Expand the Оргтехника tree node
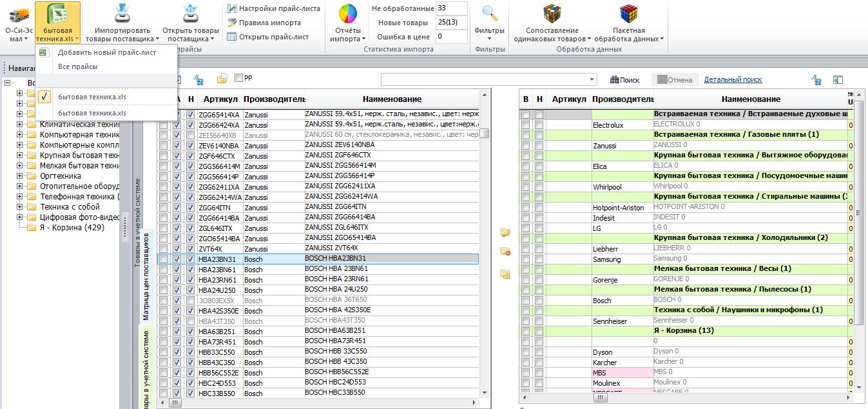 click(x=20, y=176)
